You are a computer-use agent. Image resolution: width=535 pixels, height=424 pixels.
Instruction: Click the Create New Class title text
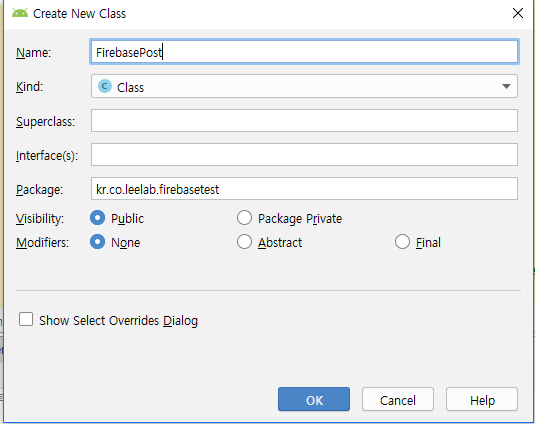tap(79, 14)
